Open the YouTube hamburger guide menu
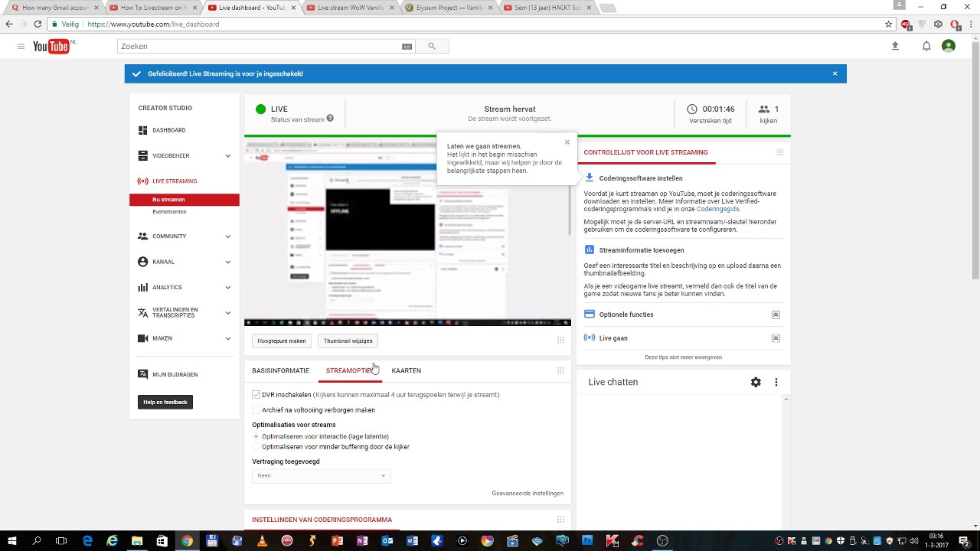980x551 pixels. point(21,47)
